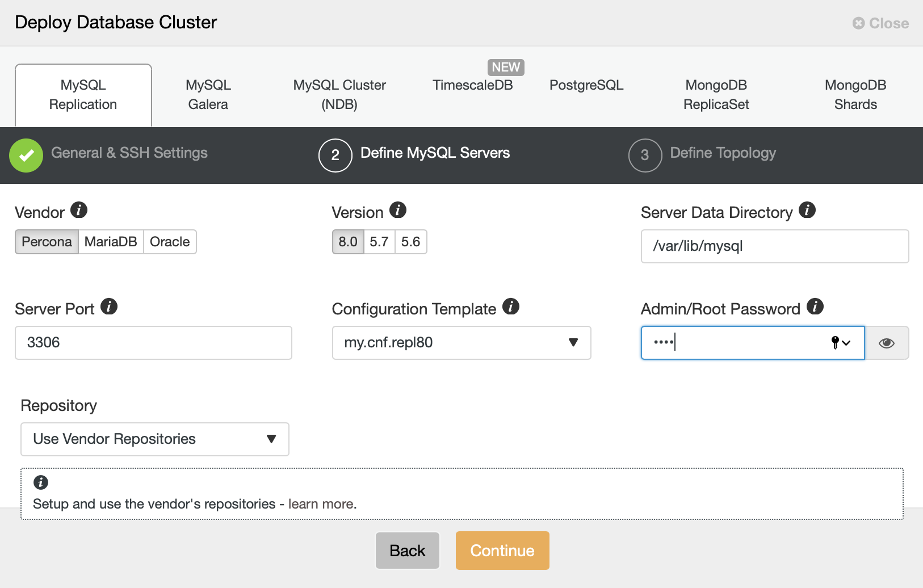
Task: Switch to the MongoDB ReplicaSet tab
Action: 716,95
